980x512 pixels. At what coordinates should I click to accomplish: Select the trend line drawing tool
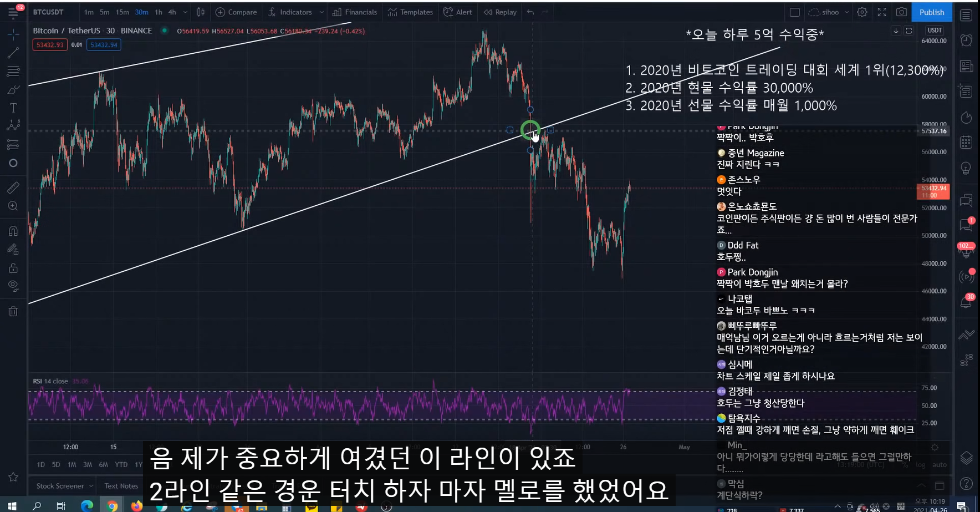[x=13, y=53]
